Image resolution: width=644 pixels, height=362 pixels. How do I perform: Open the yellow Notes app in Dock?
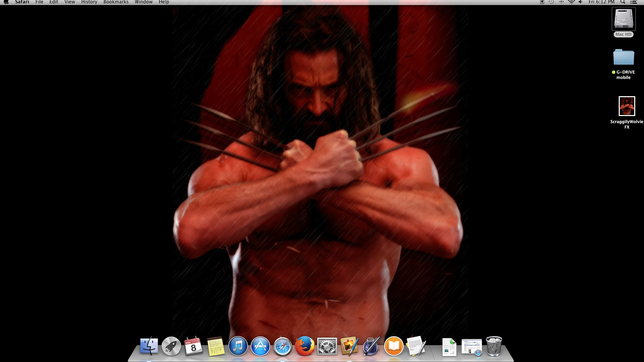[x=216, y=346]
